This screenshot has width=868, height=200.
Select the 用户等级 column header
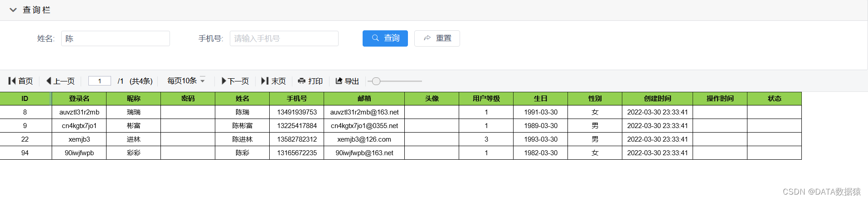coord(486,99)
